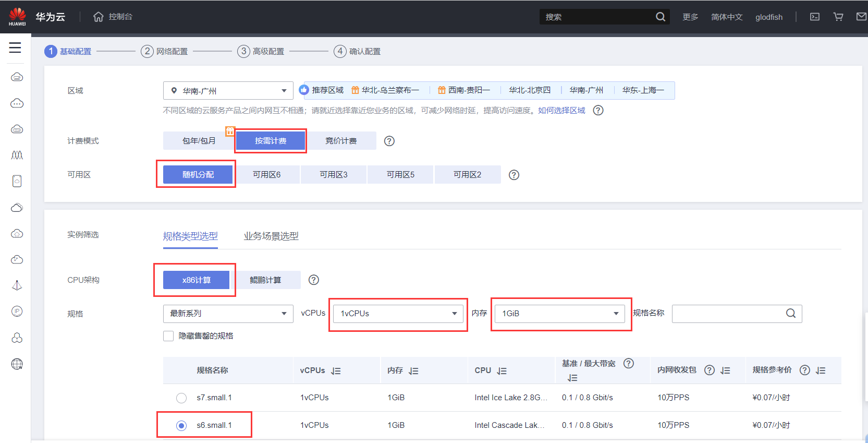Sort table by 内存 column
The image size is (868, 443).
[x=413, y=371]
